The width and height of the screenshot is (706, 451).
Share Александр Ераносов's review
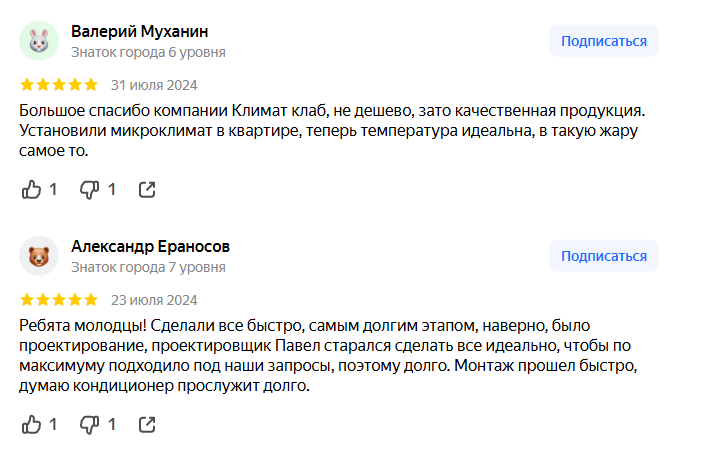[x=147, y=425]
